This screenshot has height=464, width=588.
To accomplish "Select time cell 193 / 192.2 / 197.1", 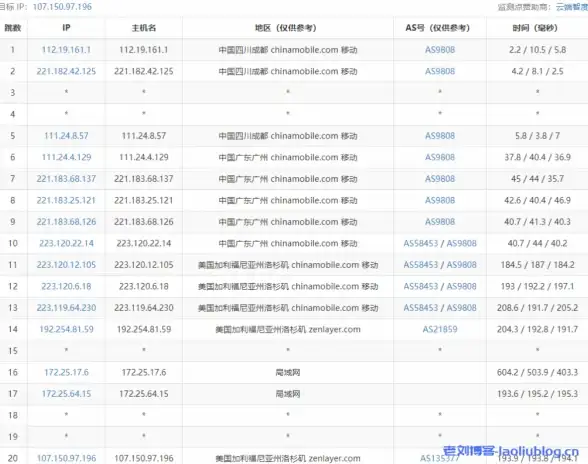I will (x=537, y=286).
